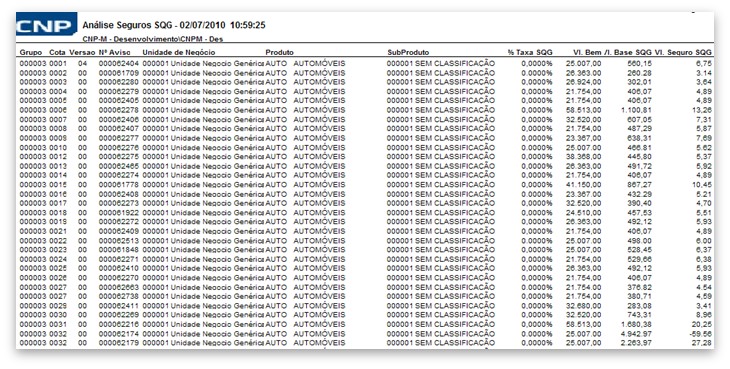
Task: Click the Base SQG value 445,80
Action: [x=640, y=156]
